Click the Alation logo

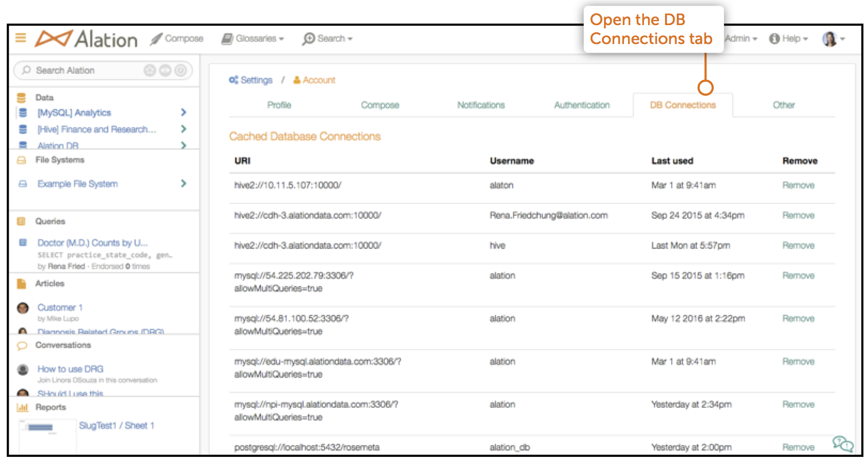(x=86, y=39)
